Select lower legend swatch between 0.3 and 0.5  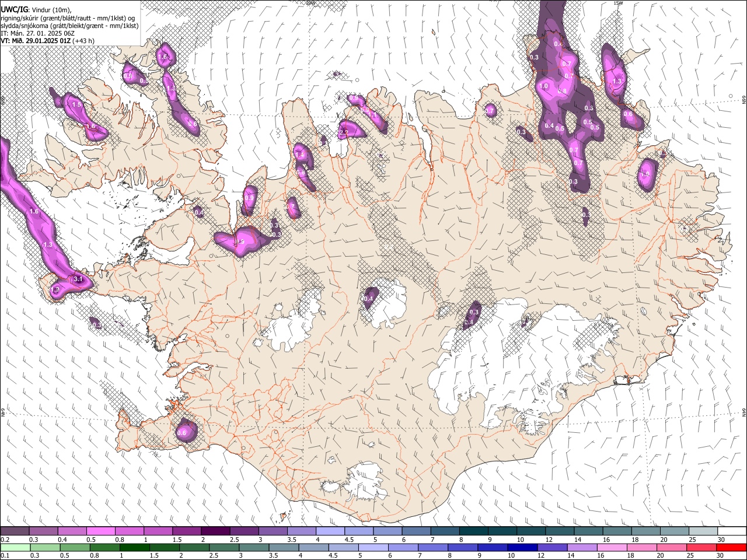click(x=45, y=547)
